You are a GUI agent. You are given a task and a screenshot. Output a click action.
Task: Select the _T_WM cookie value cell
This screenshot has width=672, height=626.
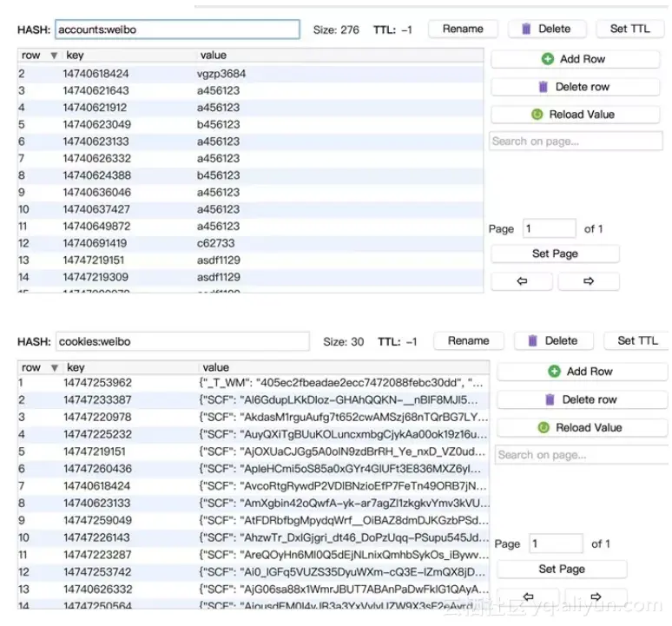[x=341, y=383]
